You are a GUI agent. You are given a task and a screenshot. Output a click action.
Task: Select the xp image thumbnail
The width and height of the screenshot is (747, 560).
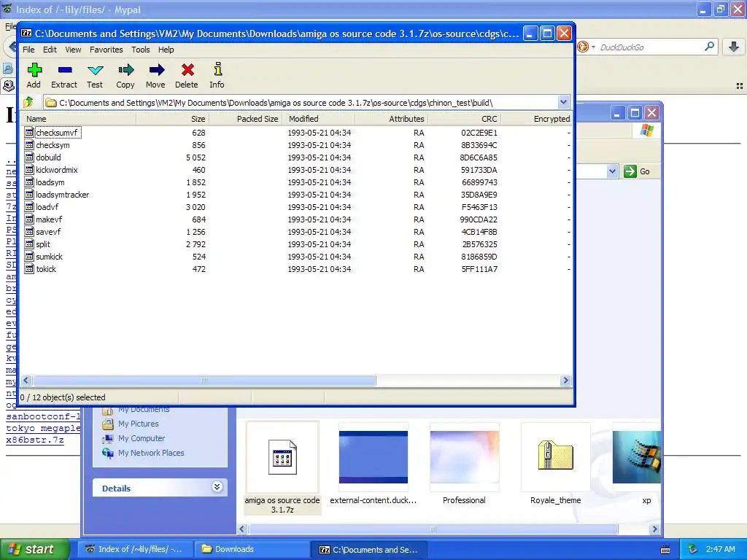click(636, 457)
